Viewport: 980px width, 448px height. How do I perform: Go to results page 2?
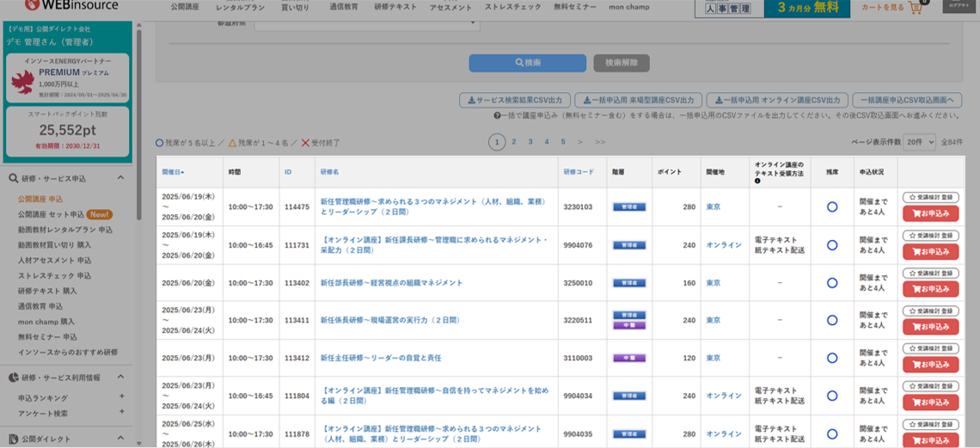[514, 142]
